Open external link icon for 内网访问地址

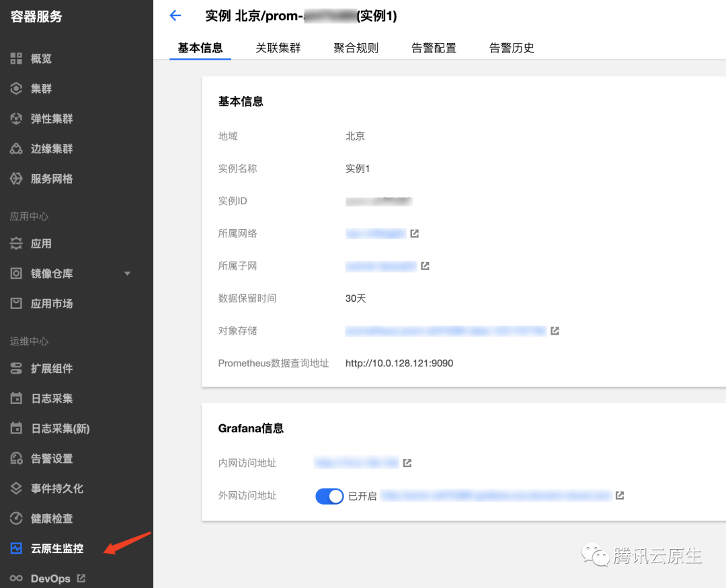[x=407, y=463]
